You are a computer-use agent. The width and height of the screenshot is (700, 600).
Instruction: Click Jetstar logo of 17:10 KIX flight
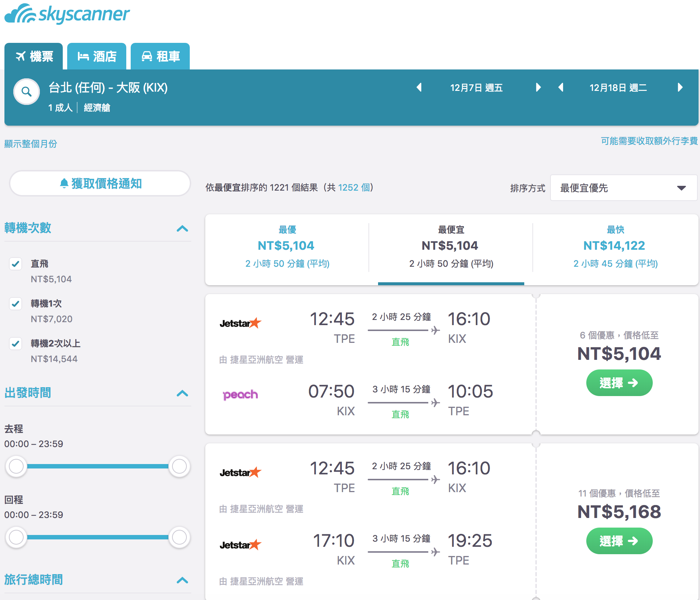click(x=240, y=545)
